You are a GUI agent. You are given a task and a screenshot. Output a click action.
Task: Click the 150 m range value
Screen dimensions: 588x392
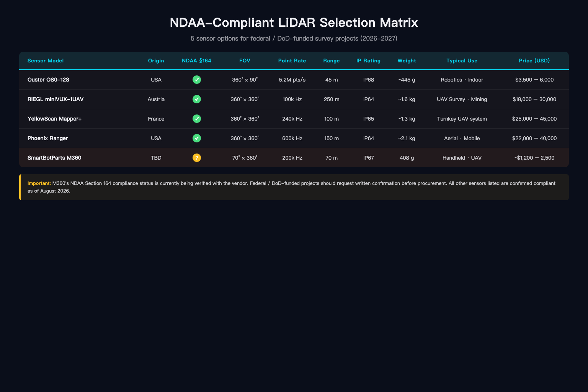click(332, 138)
